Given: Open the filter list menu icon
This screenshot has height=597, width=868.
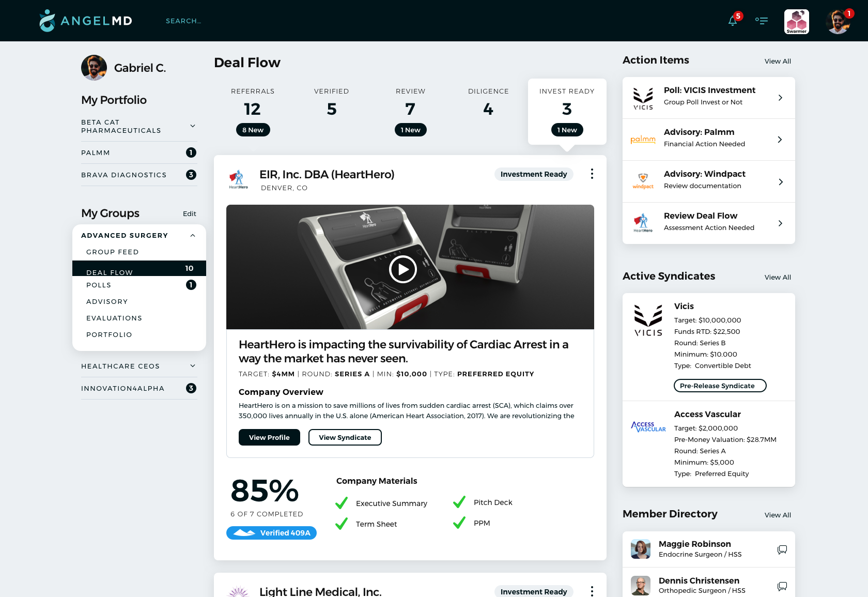Looking at the screenshot, I should [762, 21].
